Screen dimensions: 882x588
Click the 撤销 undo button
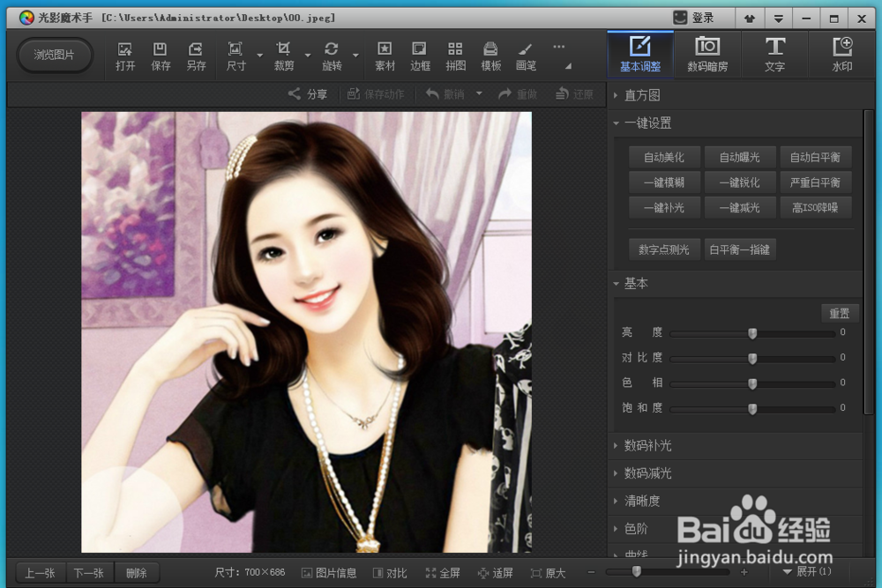tap(445, 93)
